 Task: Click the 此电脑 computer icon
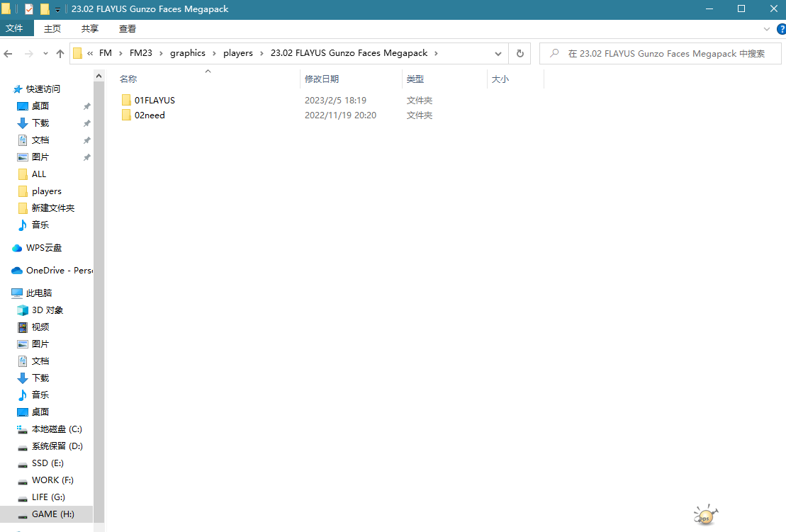click(17, 293)
